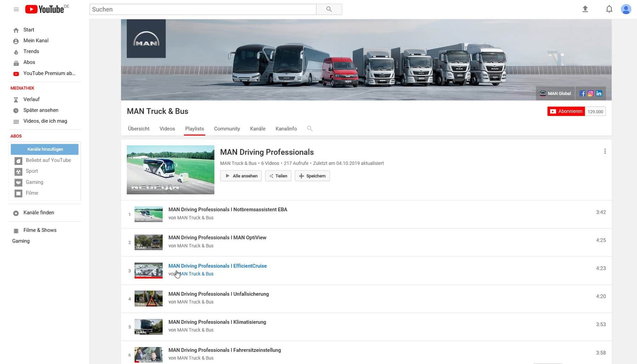The height and width of the screenshot is (364, 637).
Task: Open the notifications bell
Action: click(609, 9)
